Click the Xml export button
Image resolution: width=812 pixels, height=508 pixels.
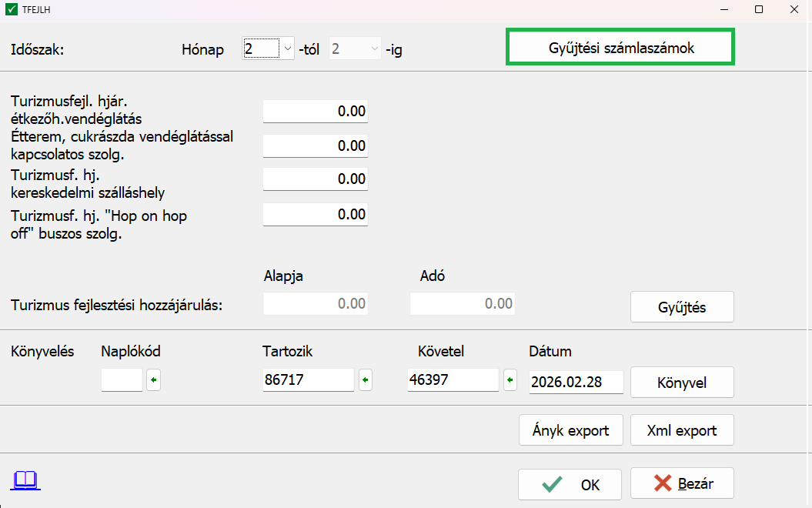(x=682, y=430)
